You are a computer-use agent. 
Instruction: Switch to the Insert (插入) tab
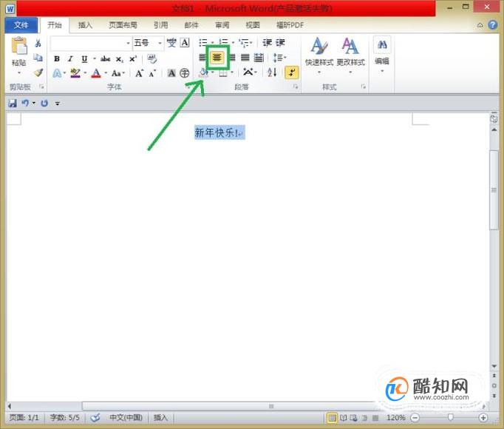tap(85, 25)
